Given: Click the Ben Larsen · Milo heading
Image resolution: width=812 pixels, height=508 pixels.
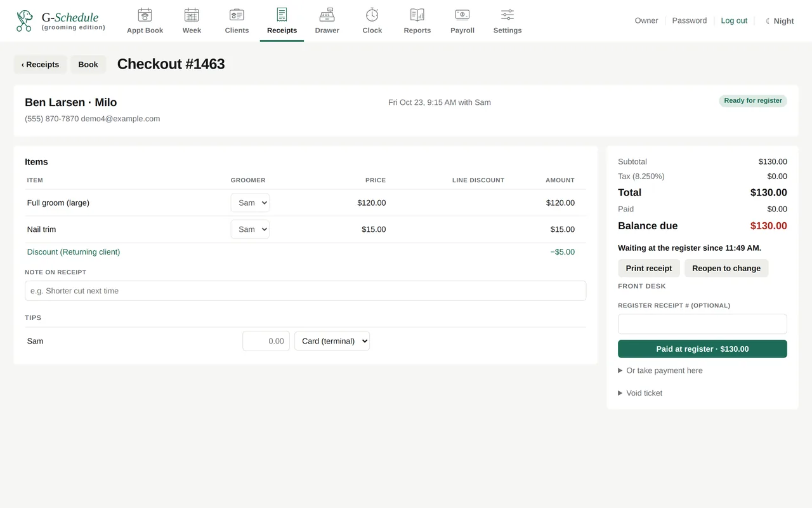Looking at the screenshot, I should (71, 102).
